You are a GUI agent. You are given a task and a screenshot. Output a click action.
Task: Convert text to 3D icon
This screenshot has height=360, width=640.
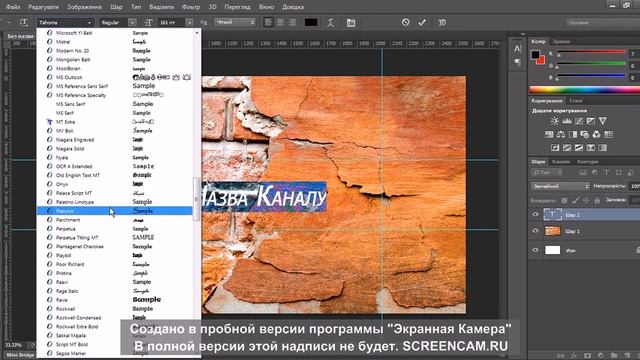(x=442, y=22)
